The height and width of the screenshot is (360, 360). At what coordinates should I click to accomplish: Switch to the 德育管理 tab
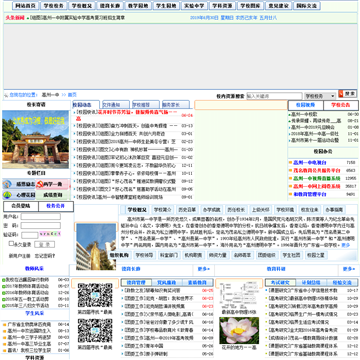[136, 283]
